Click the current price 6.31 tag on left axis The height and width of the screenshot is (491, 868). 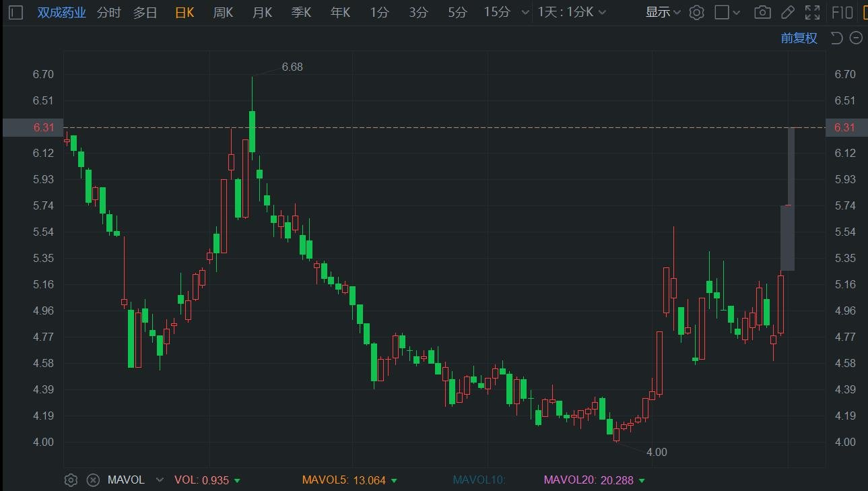point(33,127)
